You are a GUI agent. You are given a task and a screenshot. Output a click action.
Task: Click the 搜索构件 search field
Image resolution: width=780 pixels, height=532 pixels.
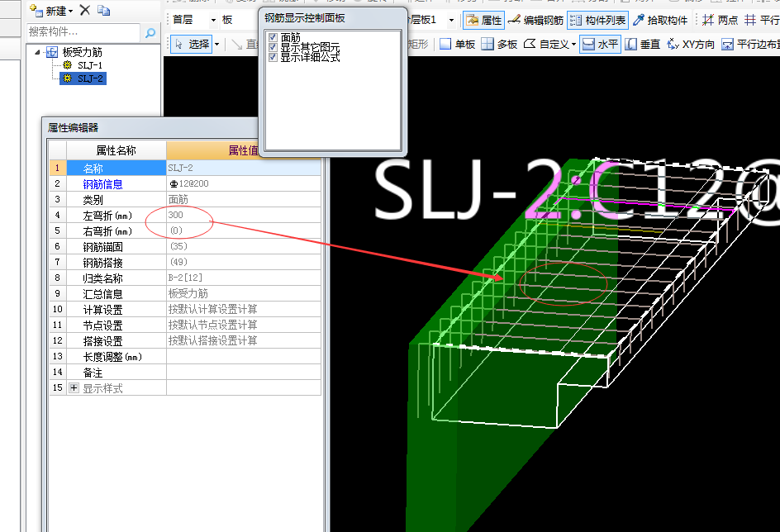tap(83, 32)
